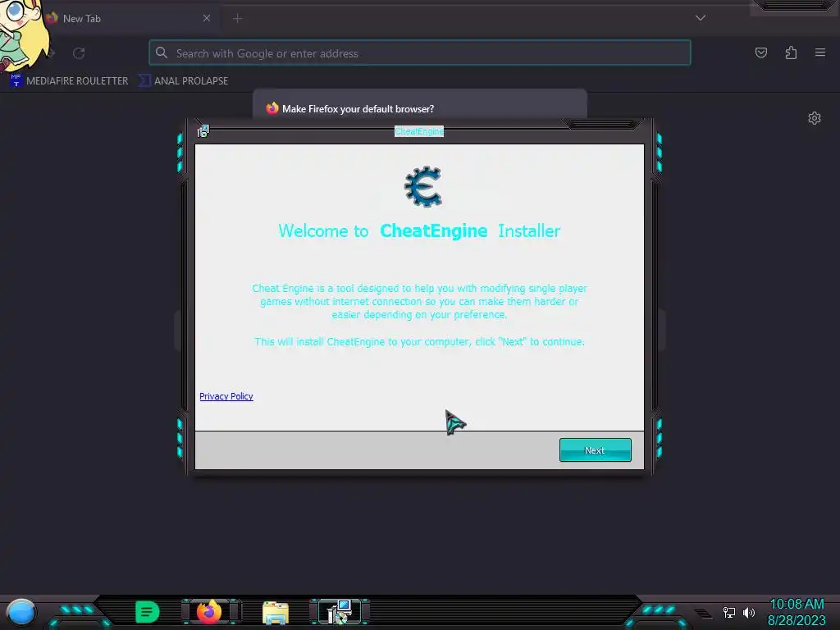The width and height of the screenshot is (840, 630).
Task: Focus the Firefox address search field
Action: point(419,53)
